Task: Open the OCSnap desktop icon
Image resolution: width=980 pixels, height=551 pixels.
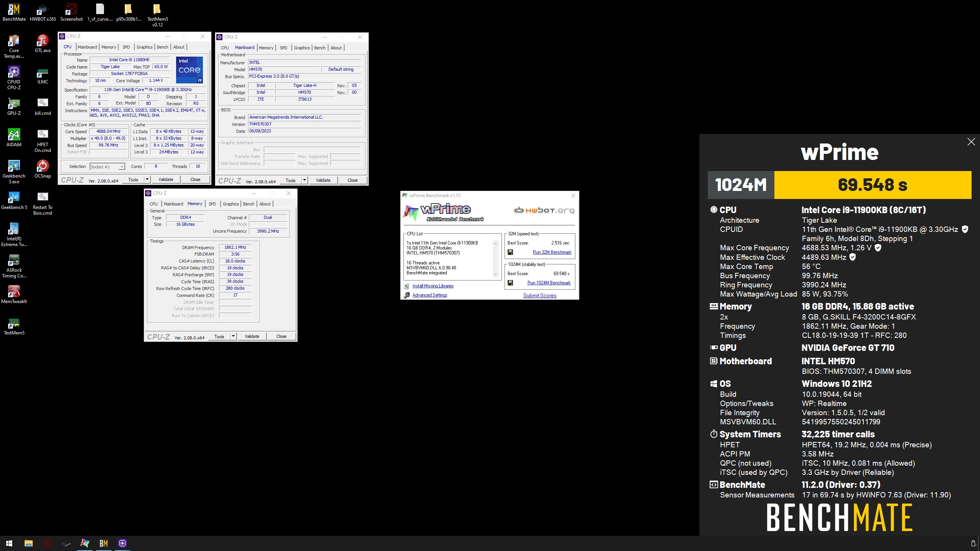Action: 43,169
